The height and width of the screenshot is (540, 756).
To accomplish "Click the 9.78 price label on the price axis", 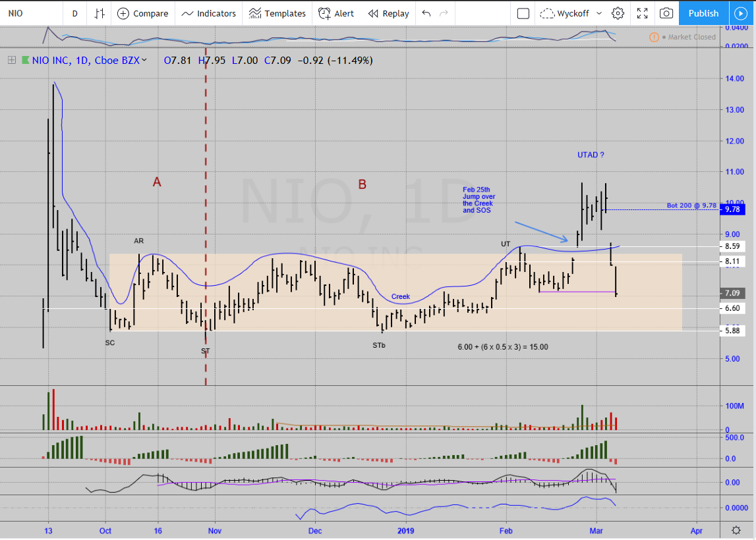I will tap(732, 209).
